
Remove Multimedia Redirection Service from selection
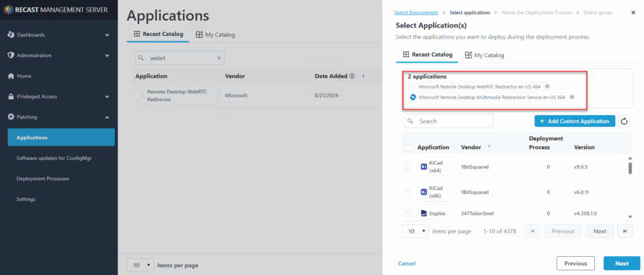pyautogui.click(x=571, y=97)
